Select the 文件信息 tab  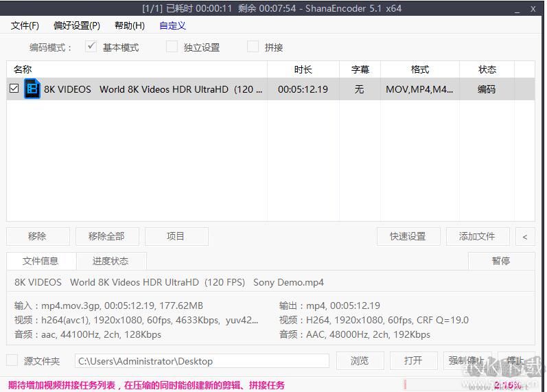click(x=40, y=261)
